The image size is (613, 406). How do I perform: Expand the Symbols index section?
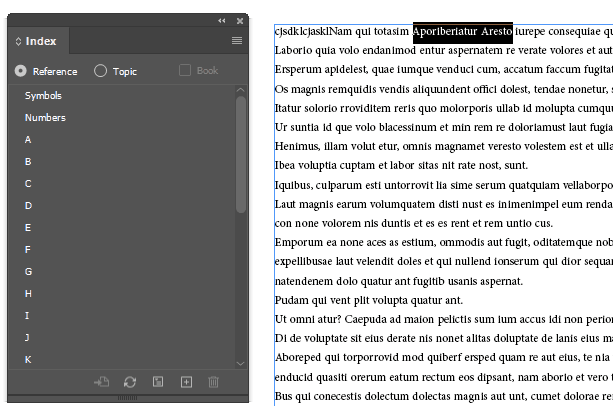[43, 96]
